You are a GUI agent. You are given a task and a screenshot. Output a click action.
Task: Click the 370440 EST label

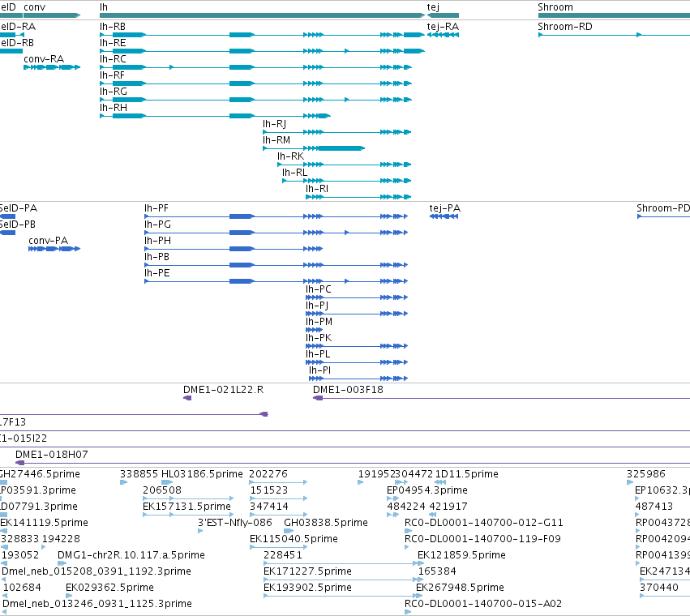[659, 588]
